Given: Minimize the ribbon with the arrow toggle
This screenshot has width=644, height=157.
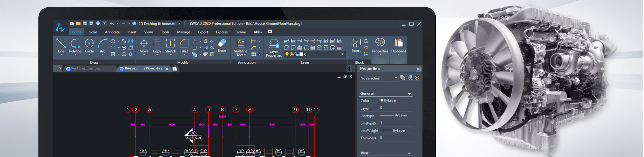Looking at the screenshot, I should (270, 31).
